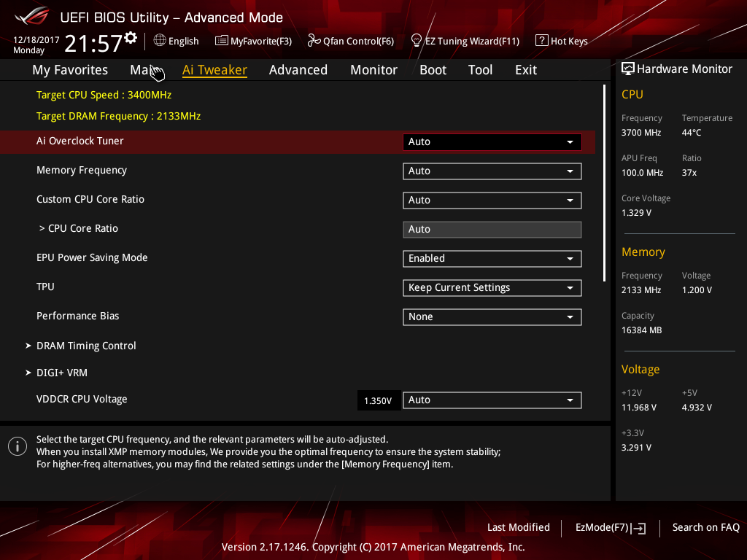Screen dimensions: 747x560
Task: Click Target CPU Speed : 3400MHz text
Action: pos(104,95)
